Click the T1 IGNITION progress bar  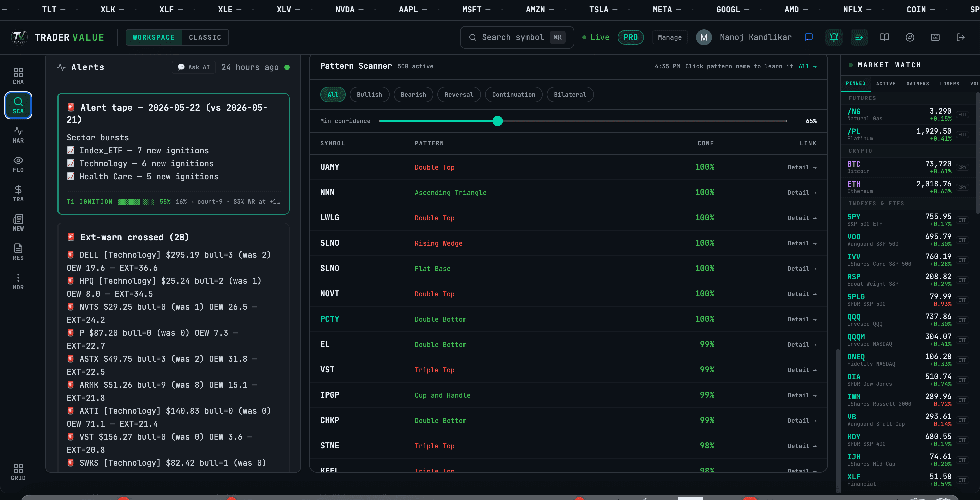[x=136, y=202]
